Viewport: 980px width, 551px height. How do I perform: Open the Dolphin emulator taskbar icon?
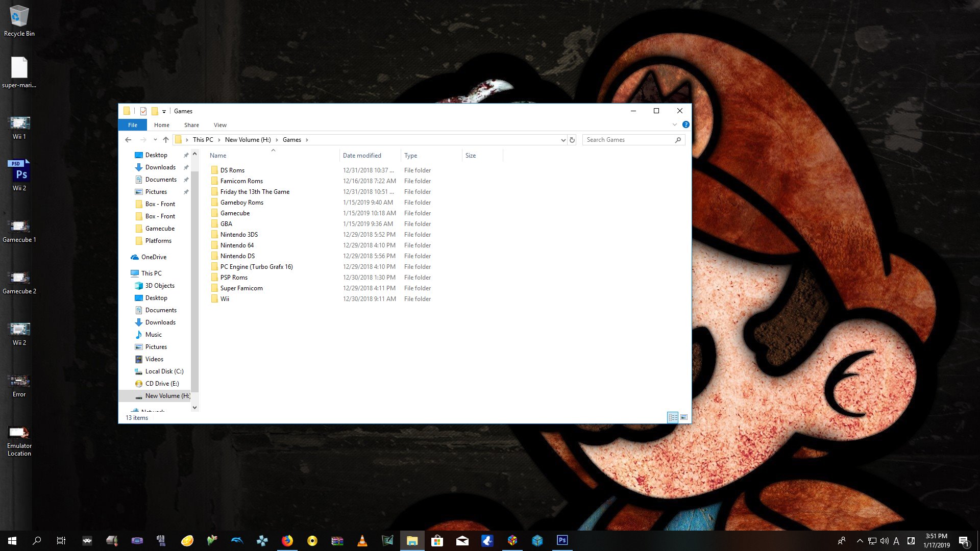[237, 541]
